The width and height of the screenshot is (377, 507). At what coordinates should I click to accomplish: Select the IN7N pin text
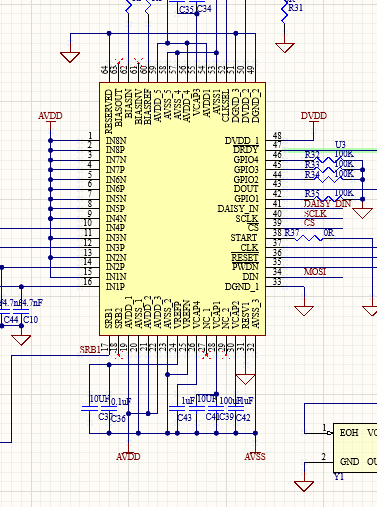(x=116, y=160)
